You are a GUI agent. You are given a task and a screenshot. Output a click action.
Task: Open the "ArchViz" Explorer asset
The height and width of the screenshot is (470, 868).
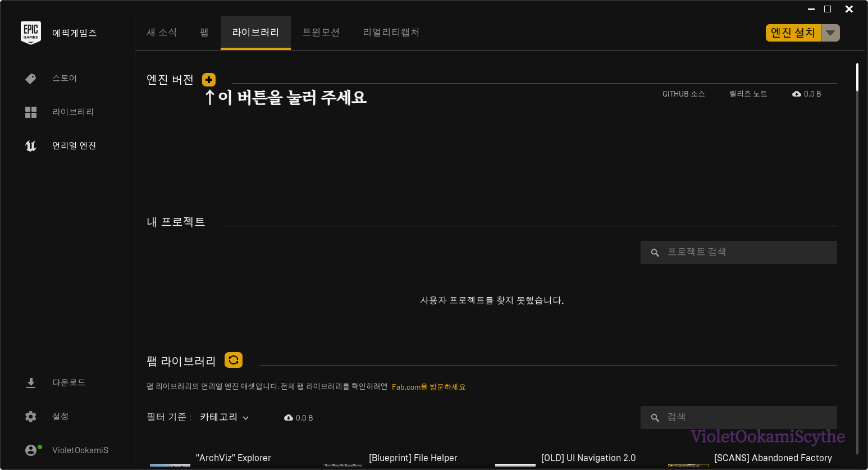click(234, 458)
